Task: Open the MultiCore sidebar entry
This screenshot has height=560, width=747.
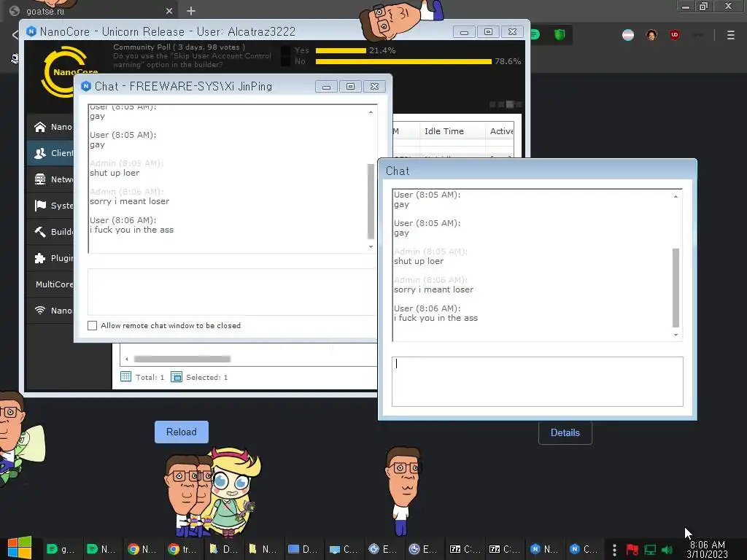Action: 50,284
